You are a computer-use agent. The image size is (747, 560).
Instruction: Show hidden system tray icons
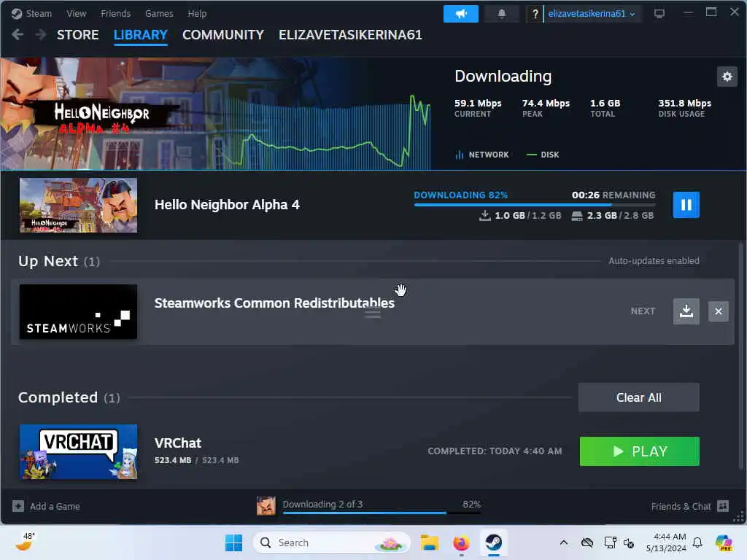[564, 542]
